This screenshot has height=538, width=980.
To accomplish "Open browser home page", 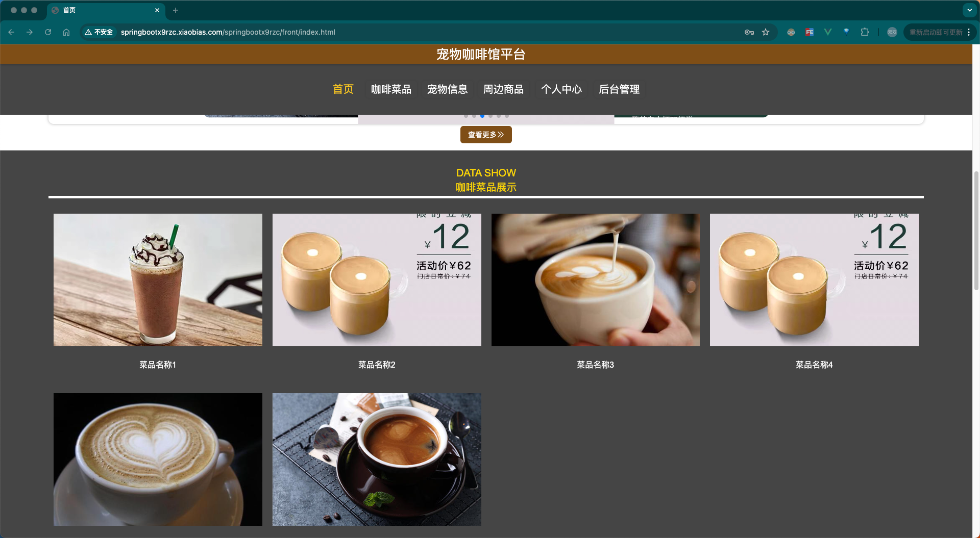I will [x=66, y=32].
